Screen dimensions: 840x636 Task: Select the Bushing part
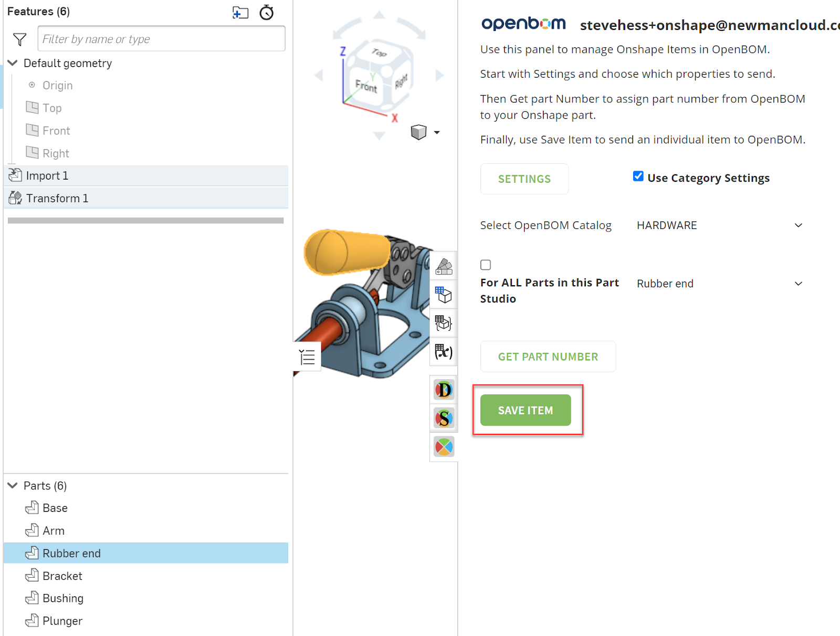[x=146, y=598]
